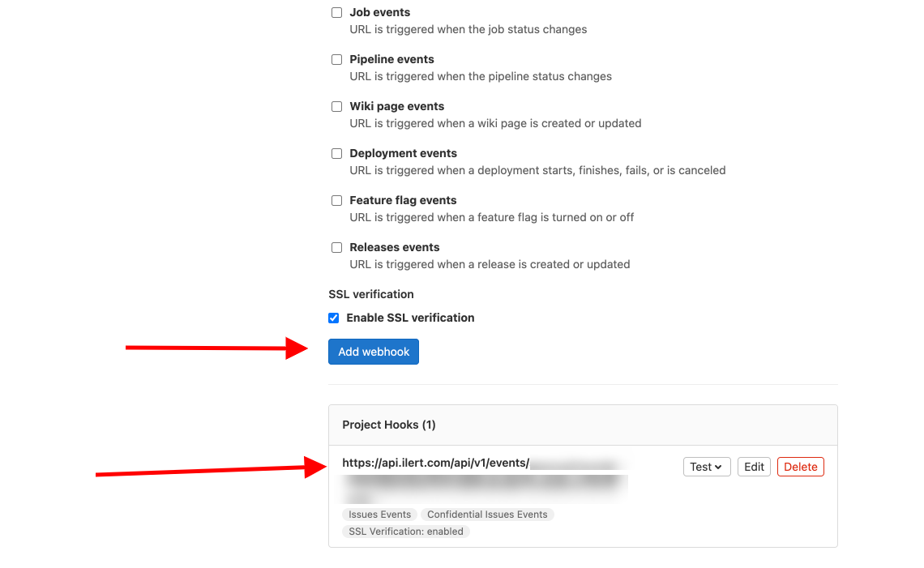
Task: Open the Test dropdown for the hook
Action: (706, 467)
